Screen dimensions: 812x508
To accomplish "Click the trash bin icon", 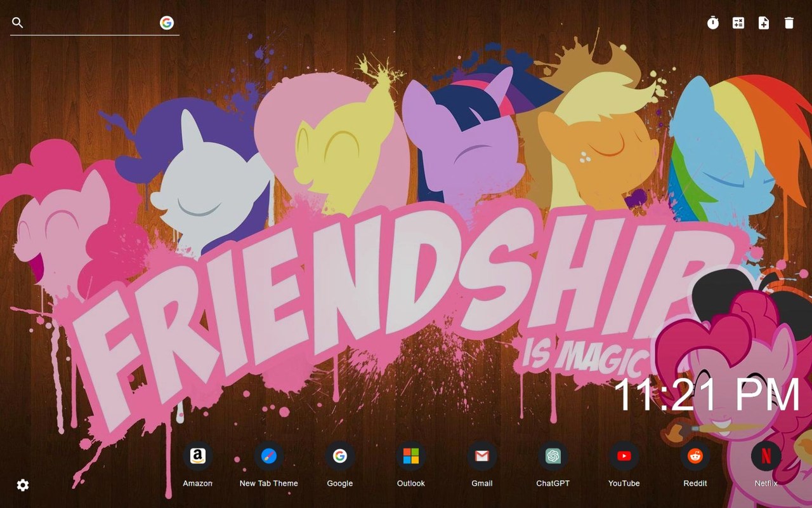I will [x=789, y=23].
